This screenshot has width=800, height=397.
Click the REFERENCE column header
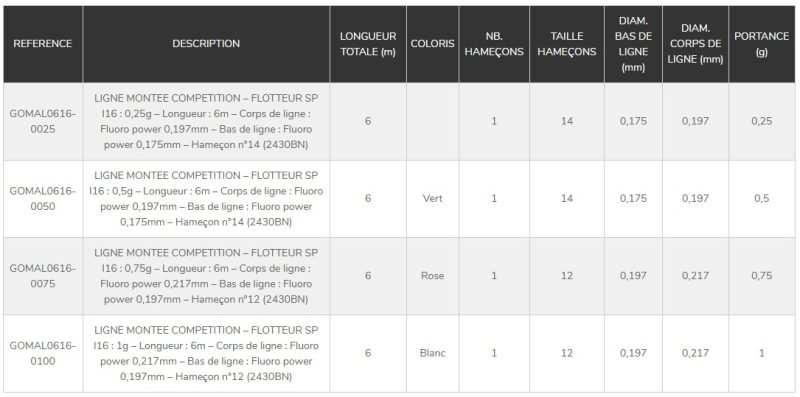coord(43,44)
